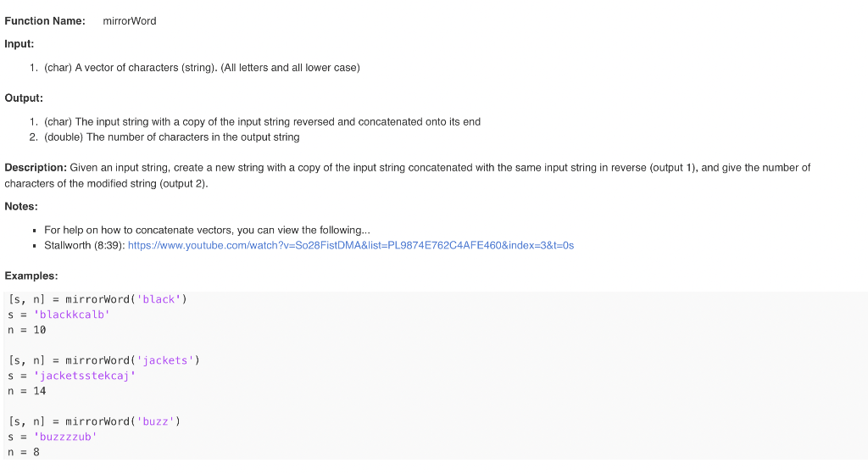Click the mirrorWord('black') code line

[x=97, y=299]
